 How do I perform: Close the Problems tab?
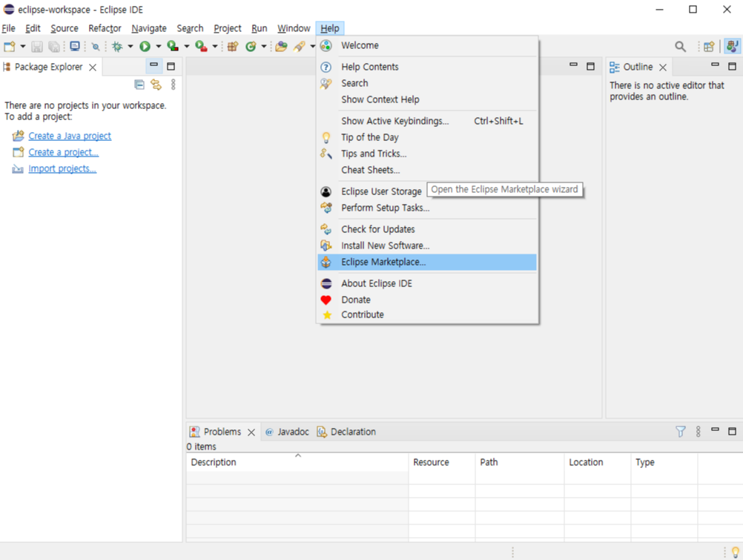(x=251, y=432)
